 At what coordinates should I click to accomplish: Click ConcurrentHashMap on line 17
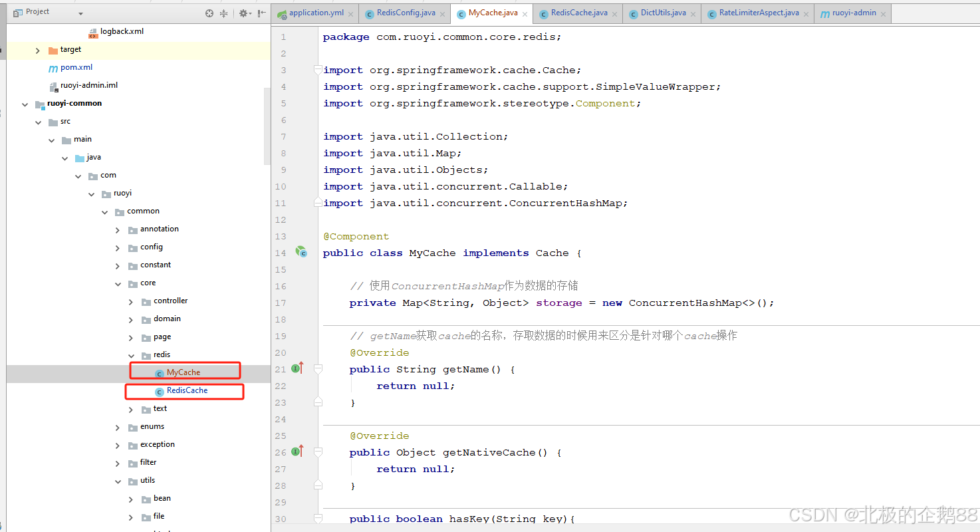click(x=685, y=303)
